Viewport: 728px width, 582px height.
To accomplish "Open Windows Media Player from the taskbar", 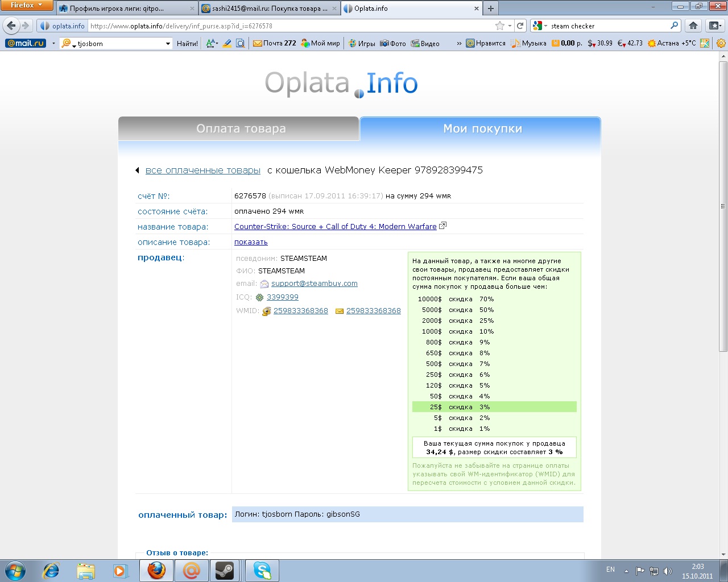I will coord(121,571).
